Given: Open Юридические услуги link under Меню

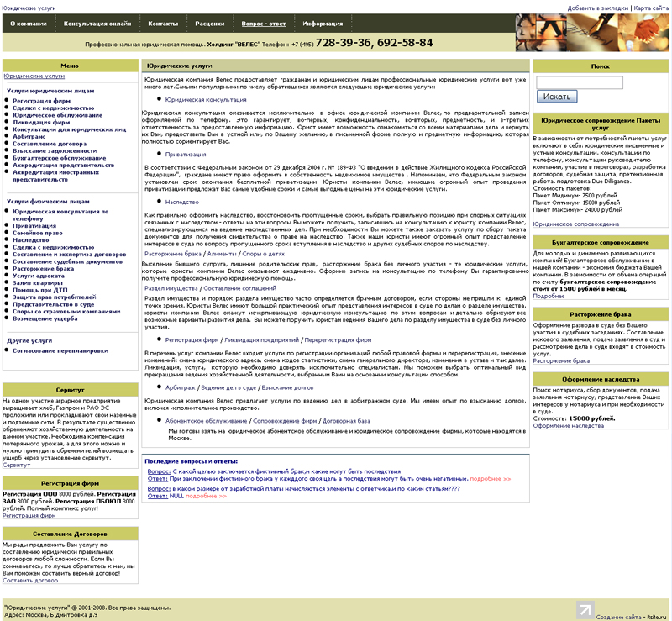Looking at the screenshot, I should (x=34, y=76).
